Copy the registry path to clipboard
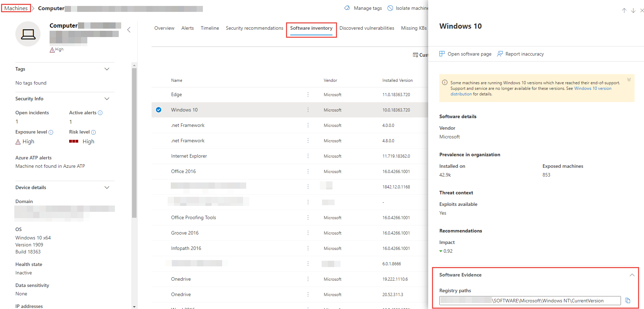The image size is (644, 309). point(628,301)
